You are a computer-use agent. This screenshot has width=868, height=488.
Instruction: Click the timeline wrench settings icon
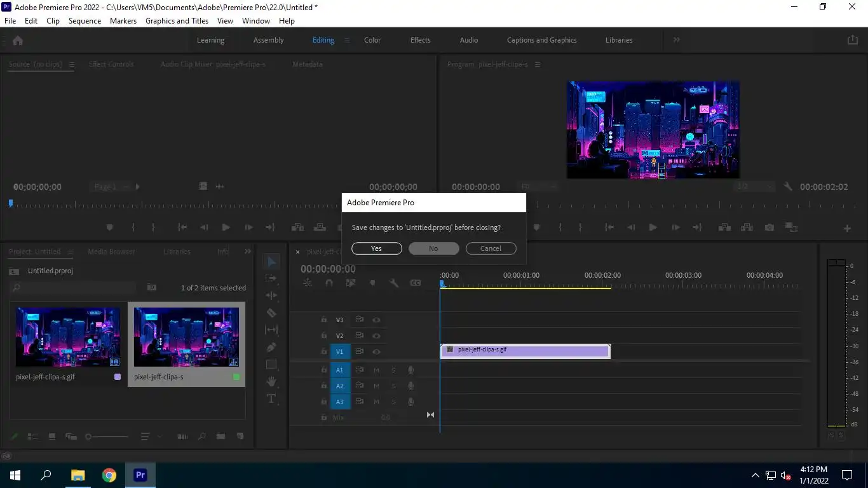tap(394, 283)
